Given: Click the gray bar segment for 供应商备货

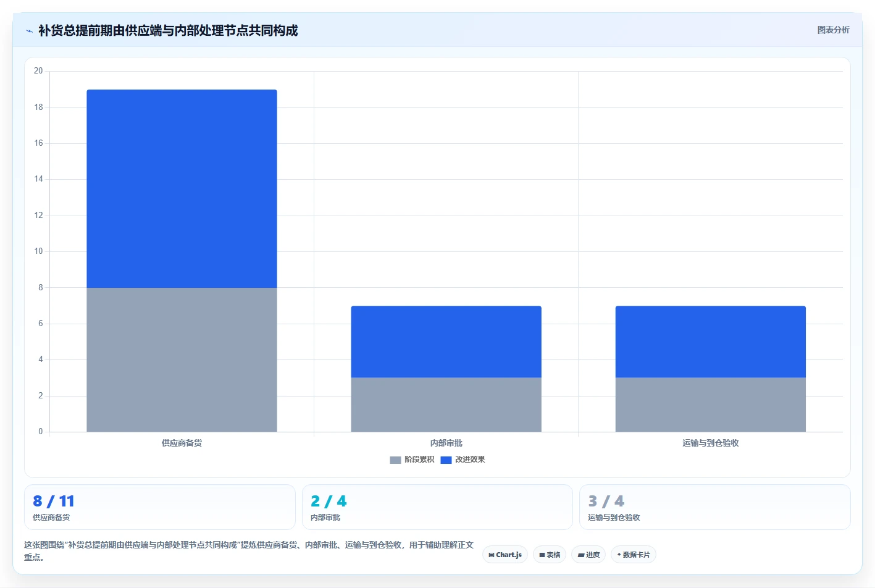Looking at the screenshot, I should [x=182, y=359].
